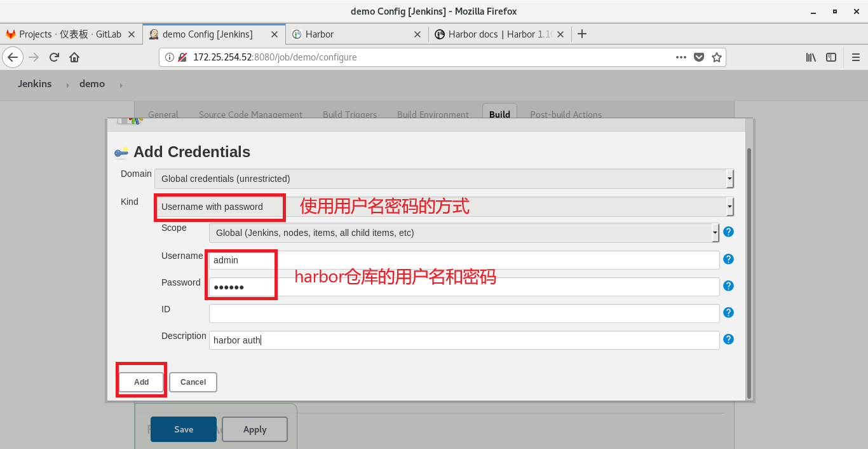Switch to Projects GitLab tab
The width and height of the screenshot is (868, 449).
pyautogui.click(x=71, y=34)
